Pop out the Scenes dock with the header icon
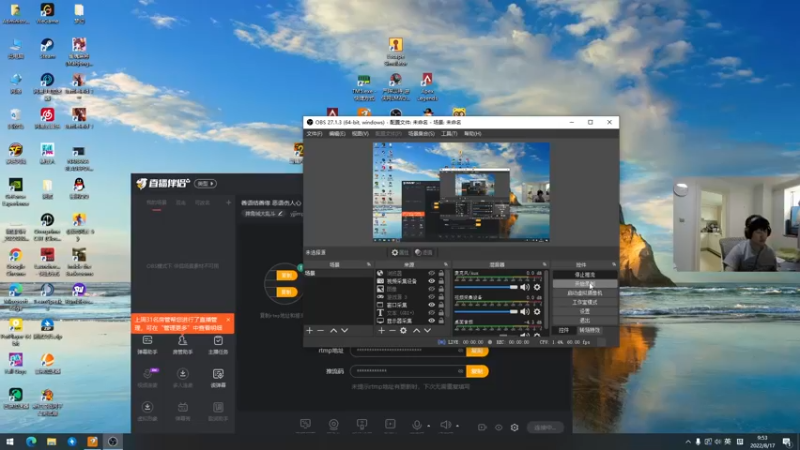The height and width of the screenshot is (450, 800). click(x=368, y=264)
